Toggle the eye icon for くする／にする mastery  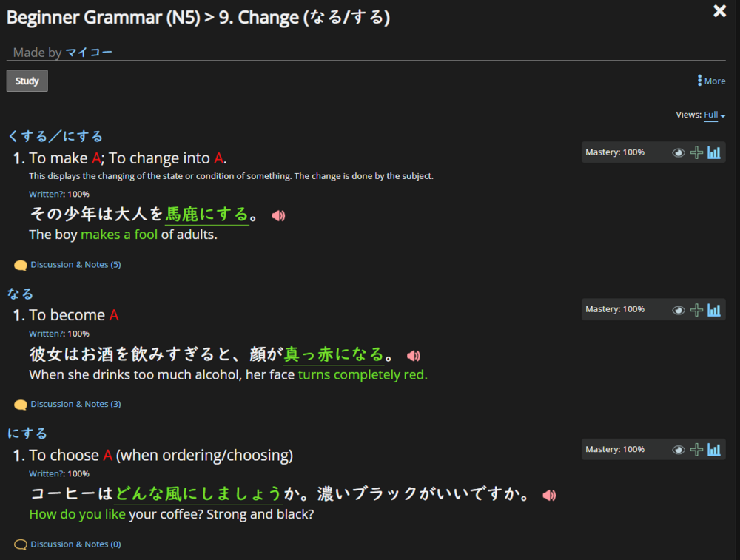pyautogui.click(x=679, y=152)
